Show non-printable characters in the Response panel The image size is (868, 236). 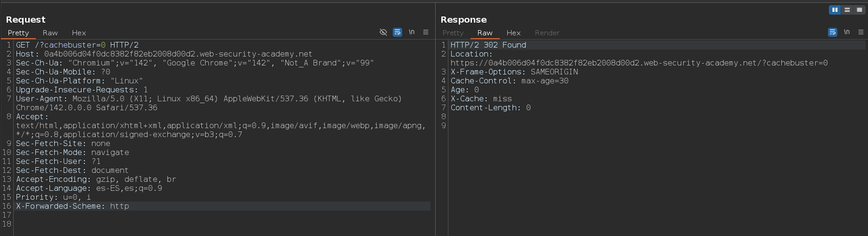tap(847, 32)
